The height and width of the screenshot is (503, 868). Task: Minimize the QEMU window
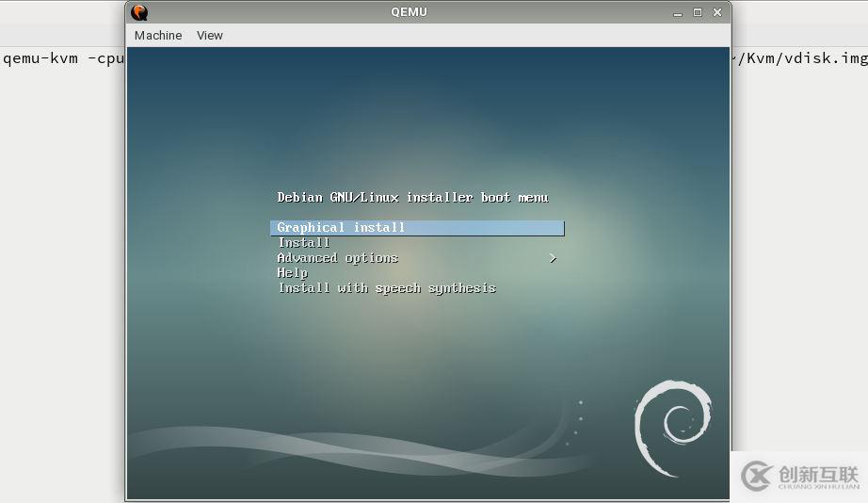point(678,13)
